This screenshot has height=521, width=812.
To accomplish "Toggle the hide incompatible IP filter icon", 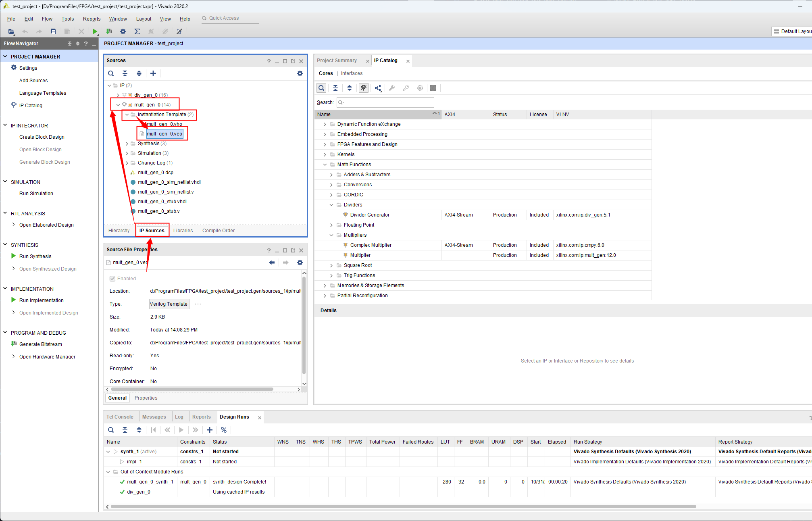I will (364, 88).
